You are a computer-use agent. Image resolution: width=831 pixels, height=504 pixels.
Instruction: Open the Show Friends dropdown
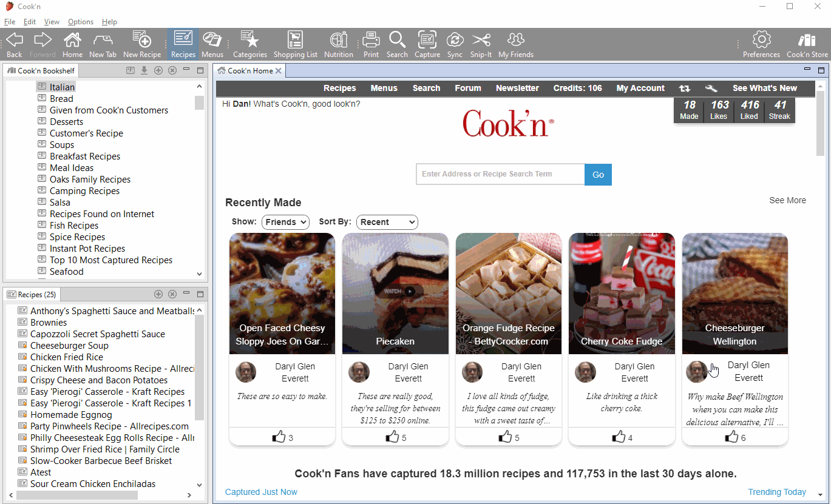285,222
